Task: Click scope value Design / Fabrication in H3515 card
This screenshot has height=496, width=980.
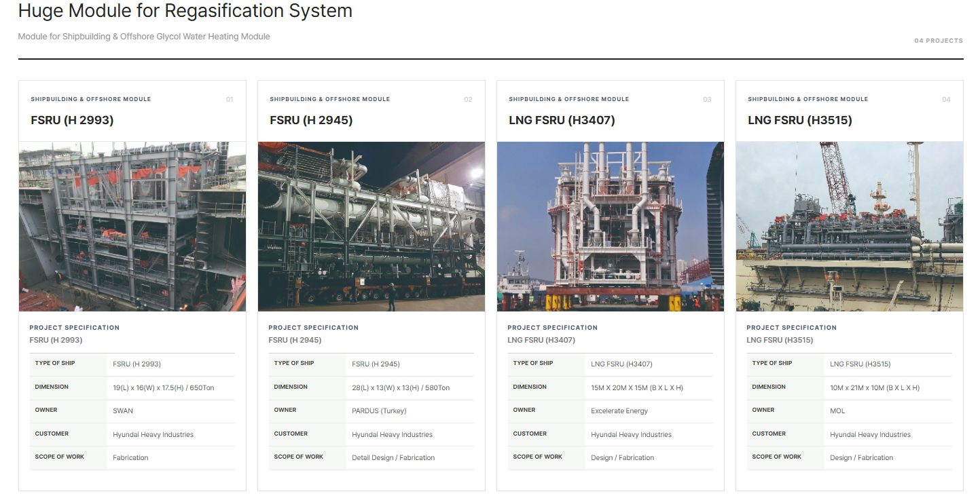Action: pyautogui.click(x=862, y=458)
